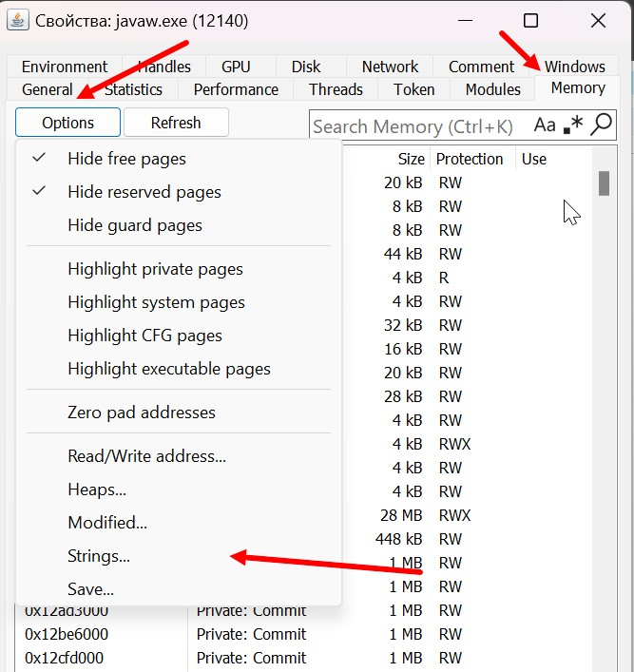Select the 32 kB RW row
The image size is (634, 672).
click(x=468, y=325)
